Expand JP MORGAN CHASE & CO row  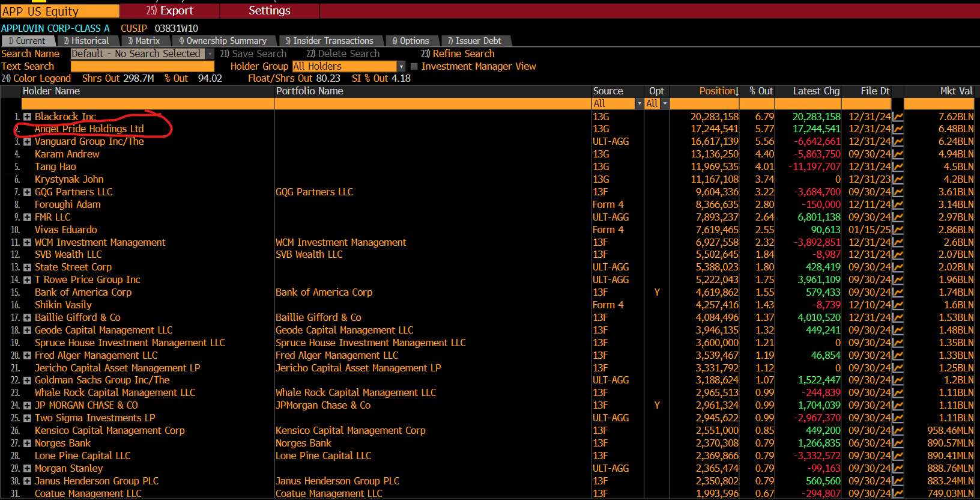coord(27,406)
